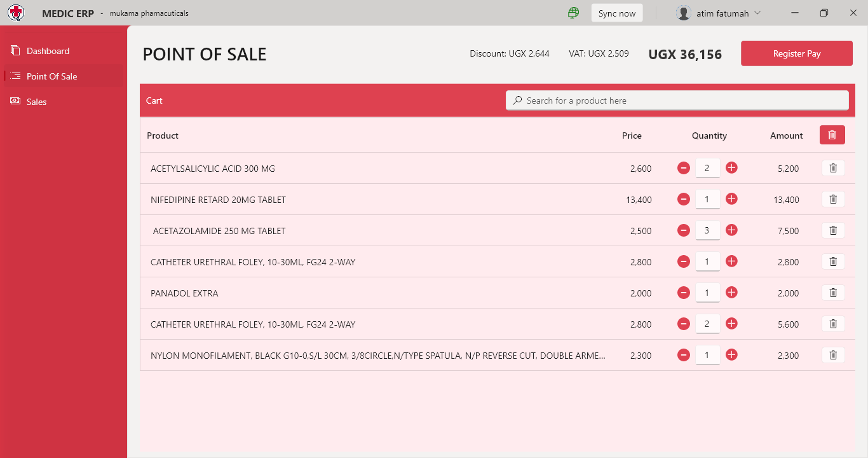Increase quantity of ACETYLSALICYLIC ACID 300 MG
The height and width of the screenshot is (458, 868).
731,168
